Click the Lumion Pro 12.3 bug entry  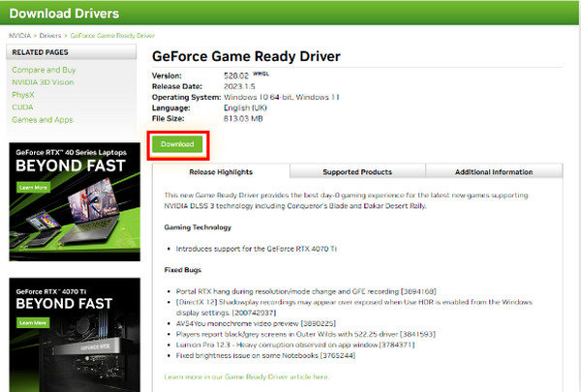tap(295, 345)
